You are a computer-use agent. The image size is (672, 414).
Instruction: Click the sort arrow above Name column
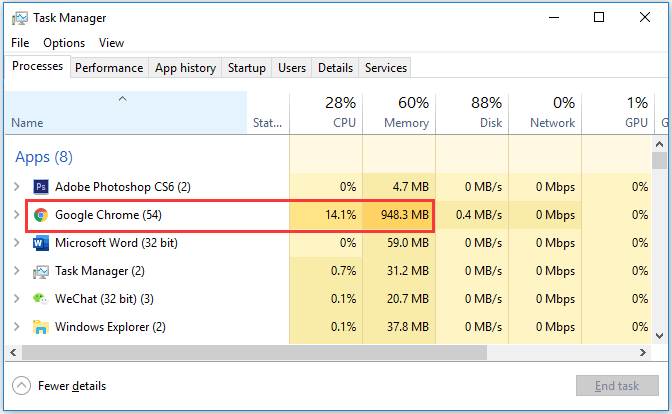click(x=123, y=99)
